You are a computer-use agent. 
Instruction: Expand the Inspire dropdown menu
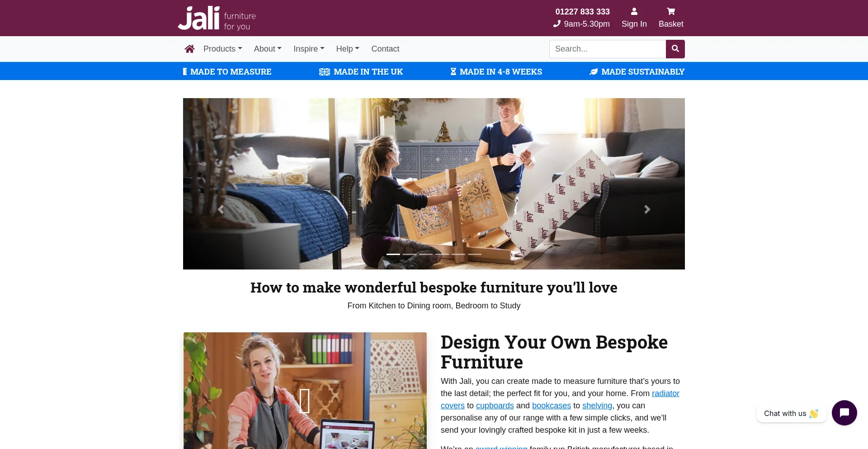coord(309,49)
